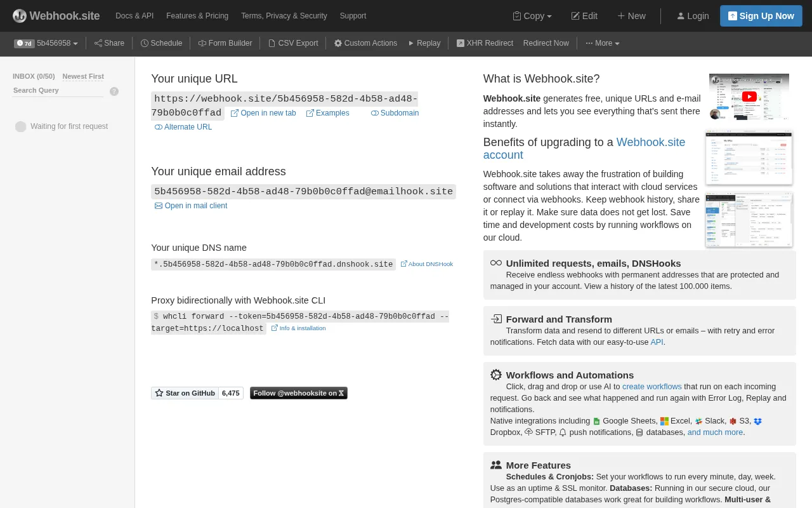The width and height of the screenshot is (812, 508).
Task: Click the Login link
Action: [x=693, y=16]
